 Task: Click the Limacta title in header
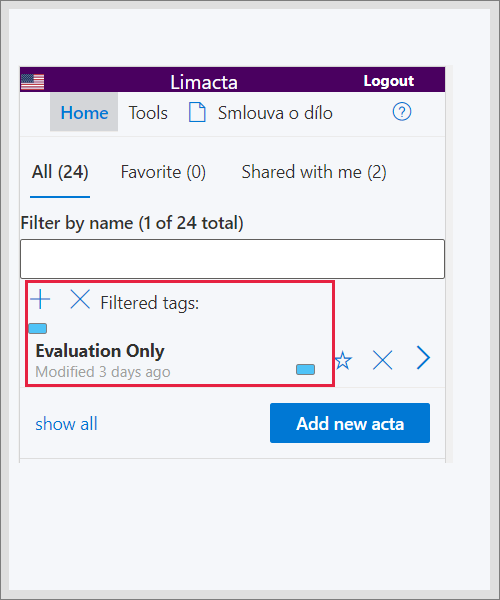[x=204, y=82]
